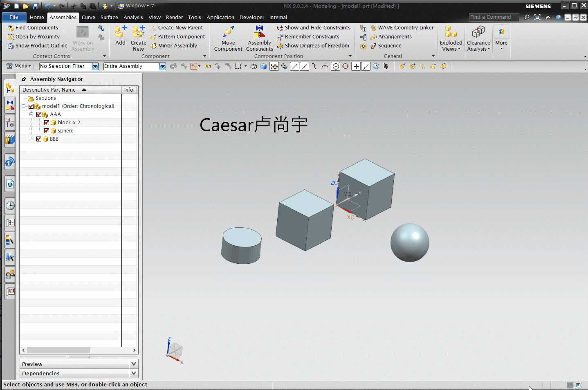
Task: Click the Find a Command search field
Action: 494,17
